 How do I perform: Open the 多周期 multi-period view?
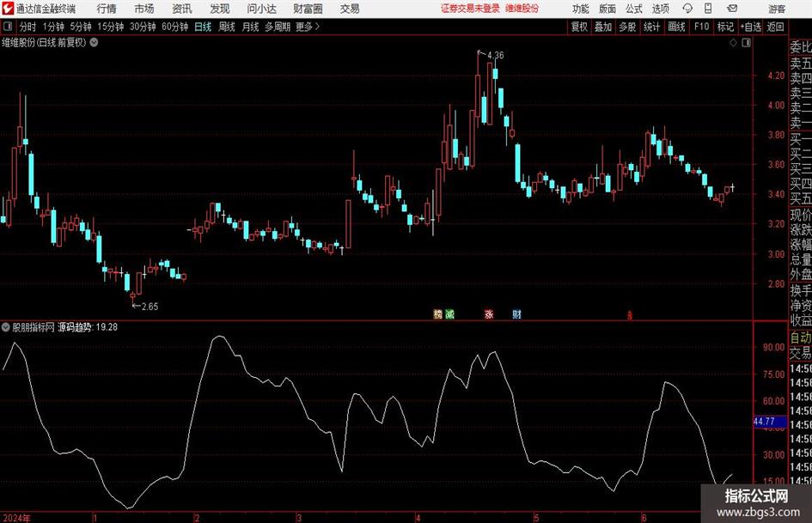tap(278, 27)
